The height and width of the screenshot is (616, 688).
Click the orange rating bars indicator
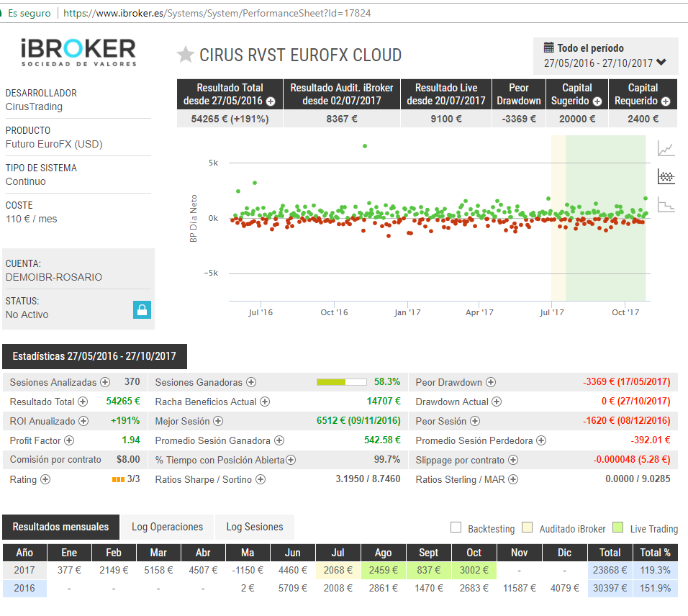click(x=118, y=479)
